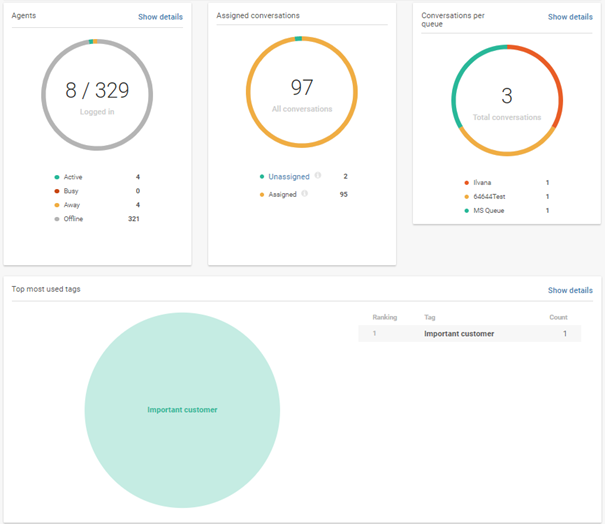Click the 8 / 329 logged in donut center
The image size is (605, 524).
tap(97, 95)
